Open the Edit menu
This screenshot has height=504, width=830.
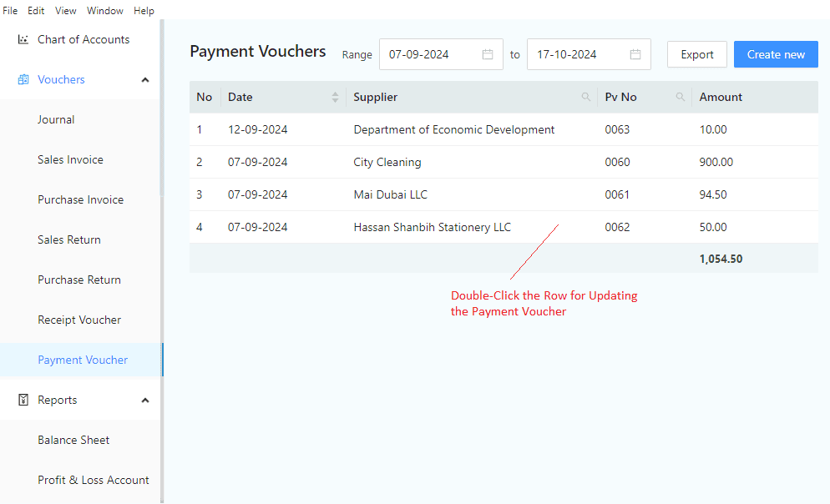click(36, 11)
